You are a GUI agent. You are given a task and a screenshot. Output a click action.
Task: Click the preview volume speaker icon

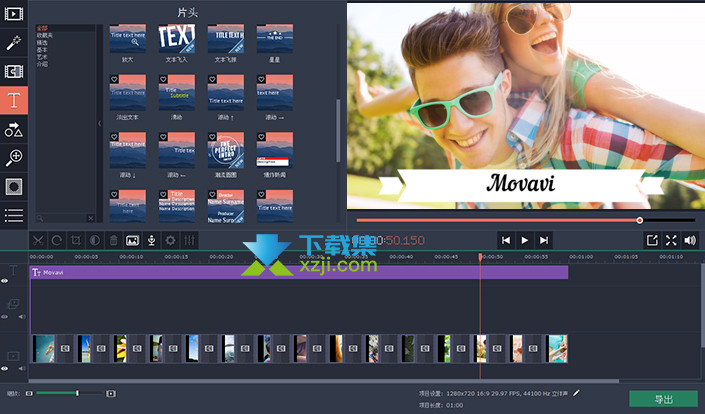690,240
